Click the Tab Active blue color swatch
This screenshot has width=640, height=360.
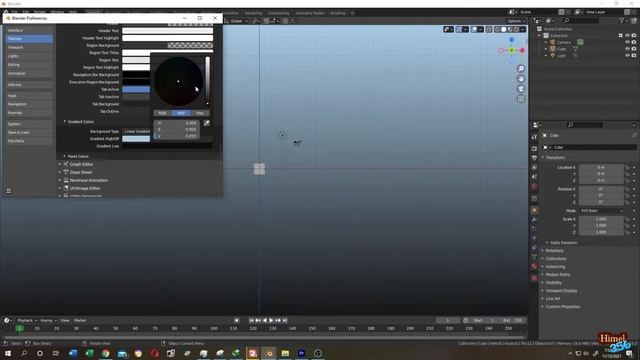pos(136,89)
